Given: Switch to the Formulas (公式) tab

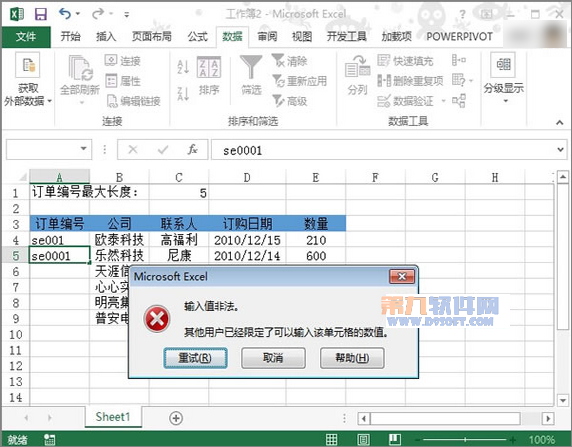Looking at the screenshot, I should (x=198, y=36).
